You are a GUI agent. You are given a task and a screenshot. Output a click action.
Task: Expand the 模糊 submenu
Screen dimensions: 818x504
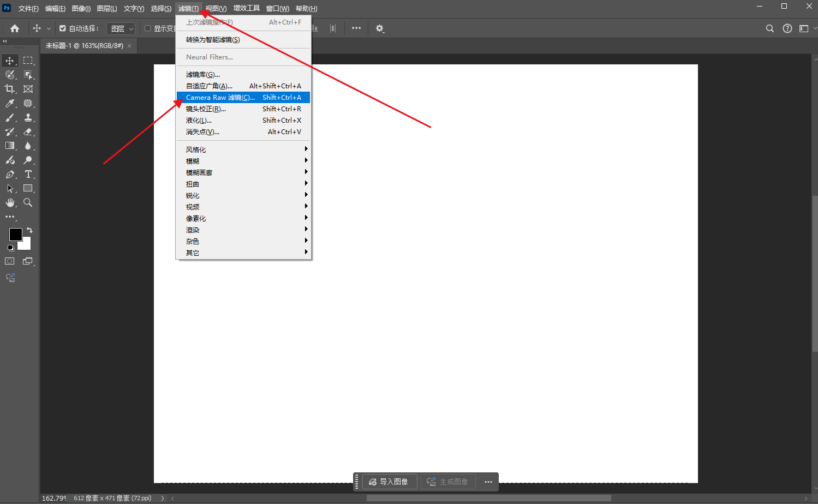pos(243,161)
